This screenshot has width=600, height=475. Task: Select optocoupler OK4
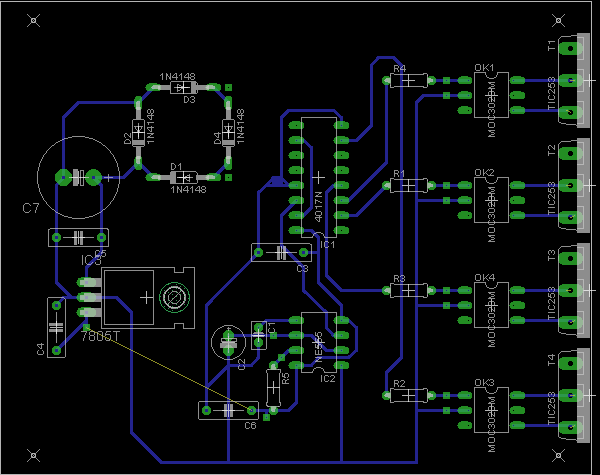(x=491, y=305)
